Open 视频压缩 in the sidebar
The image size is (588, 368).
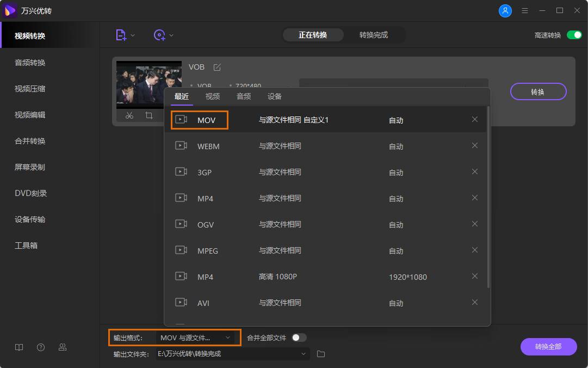(30, 89)
